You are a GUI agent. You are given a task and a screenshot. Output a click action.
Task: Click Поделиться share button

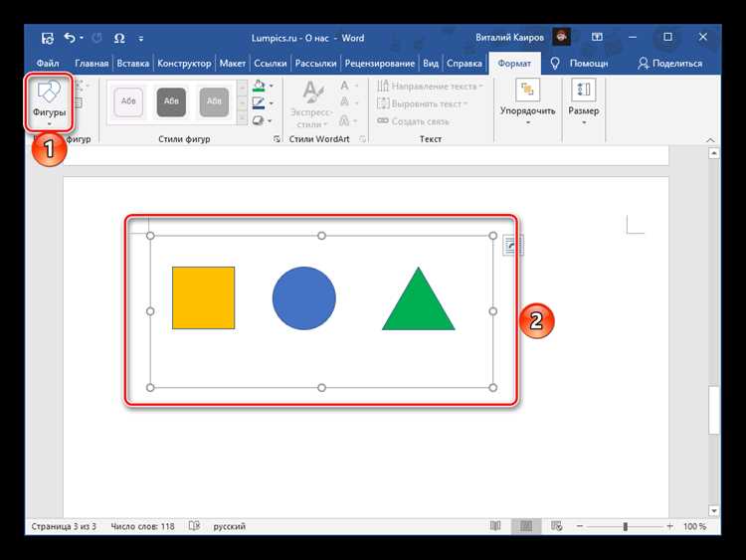669,63
